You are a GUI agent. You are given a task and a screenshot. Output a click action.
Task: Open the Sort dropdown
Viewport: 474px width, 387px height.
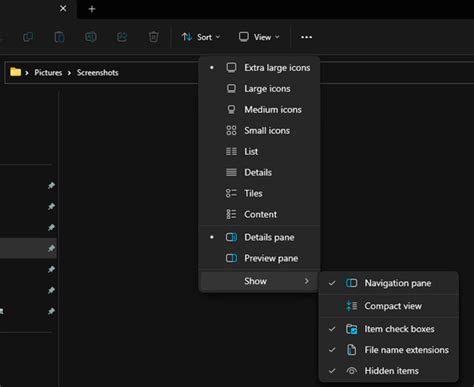tap(201, 37)
